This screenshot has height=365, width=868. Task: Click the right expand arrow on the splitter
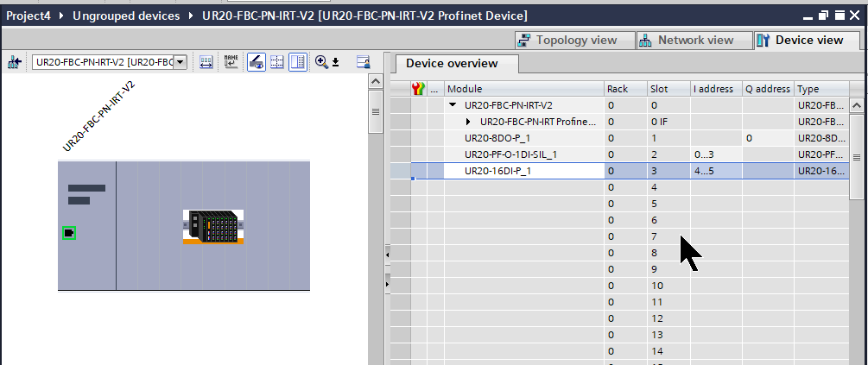pos(388,285)
